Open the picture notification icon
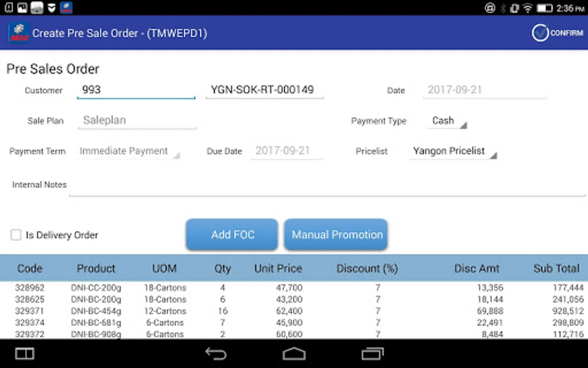The height and width of the screenshot is (368, 588). [22, 7]
